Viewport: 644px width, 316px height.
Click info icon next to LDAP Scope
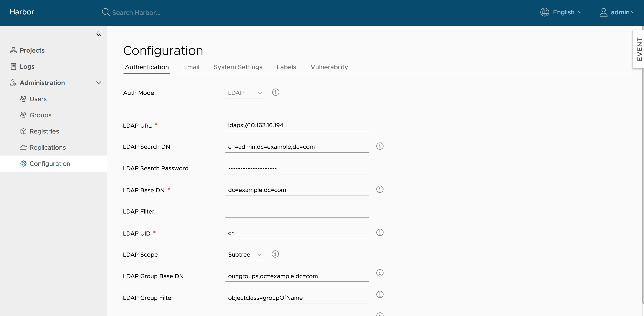tap(275, 254)
